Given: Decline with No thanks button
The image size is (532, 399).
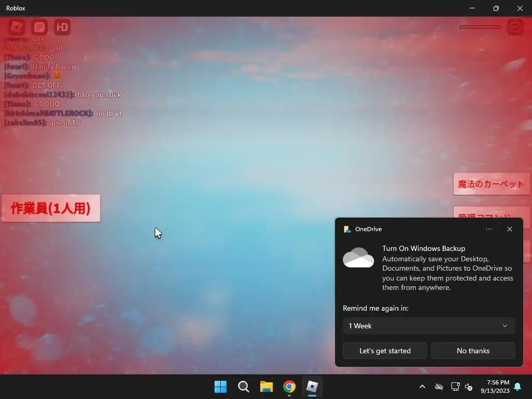Looking at the screenshot, I should [473, 351].
